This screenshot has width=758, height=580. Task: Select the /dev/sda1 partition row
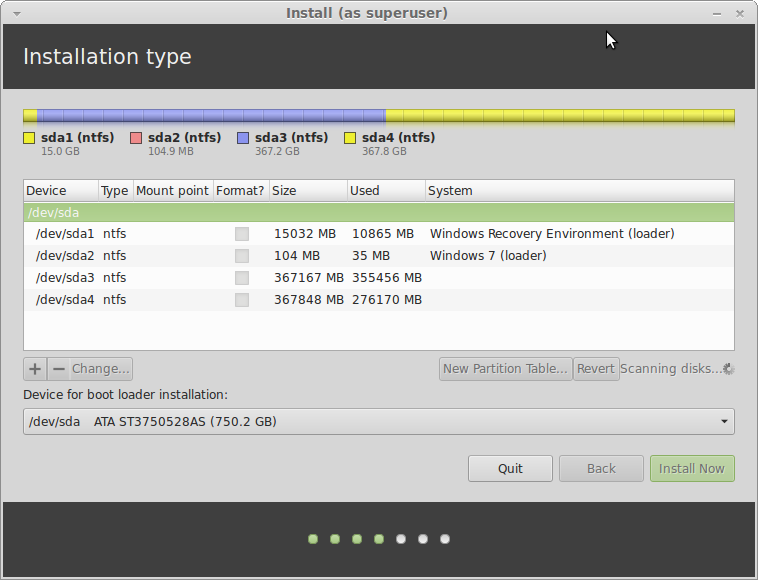[x=379, y=234]
